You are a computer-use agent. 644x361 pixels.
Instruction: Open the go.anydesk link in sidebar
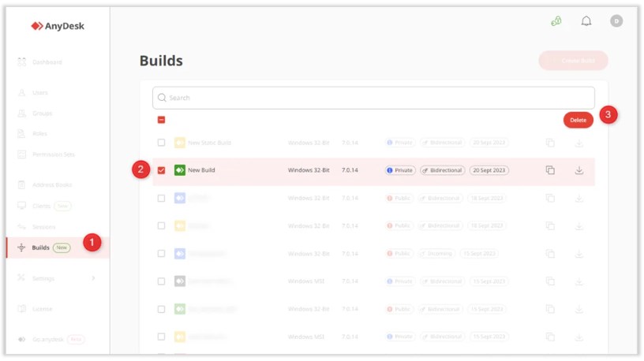pos(47,339)
